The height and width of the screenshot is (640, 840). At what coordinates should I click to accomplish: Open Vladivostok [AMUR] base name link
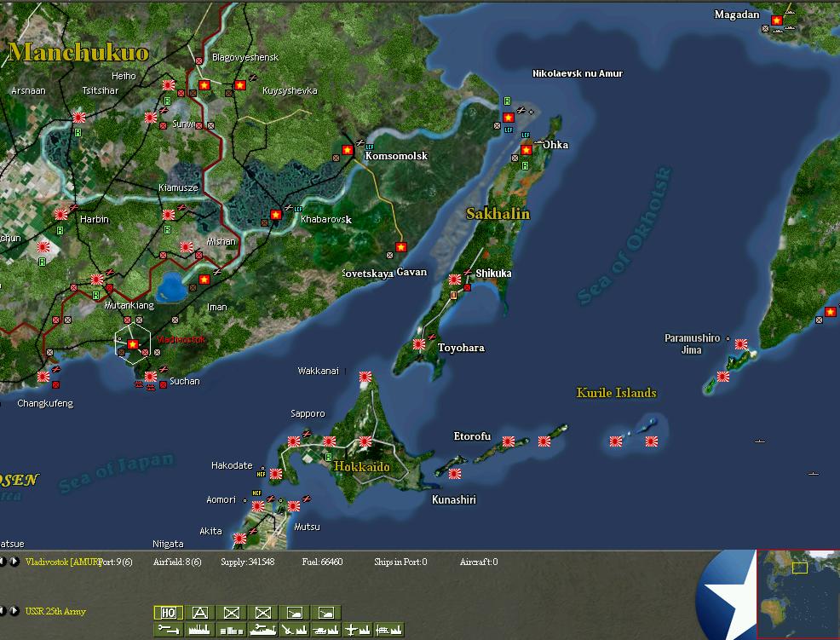[x=63, y=562]
